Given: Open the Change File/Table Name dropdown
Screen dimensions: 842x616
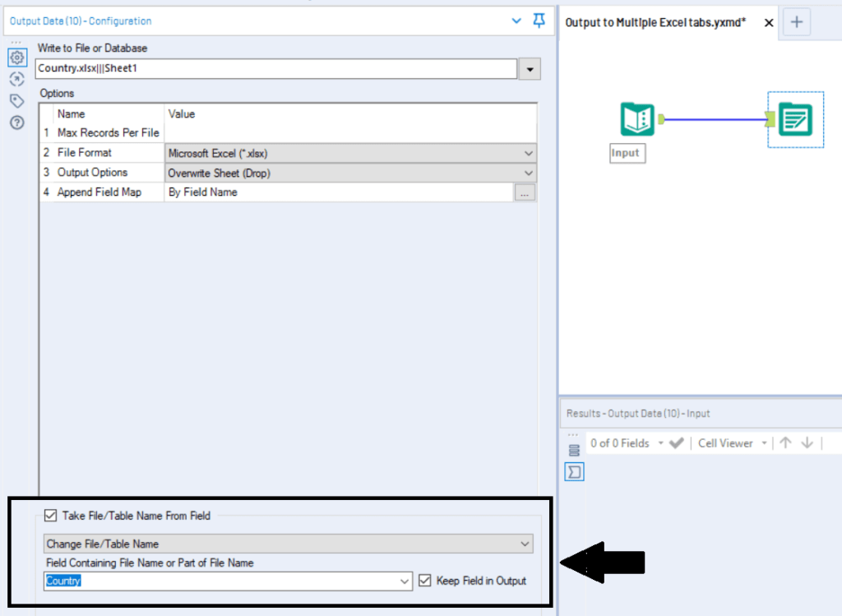Looking at the screenshot, I should tap(524, 544).
